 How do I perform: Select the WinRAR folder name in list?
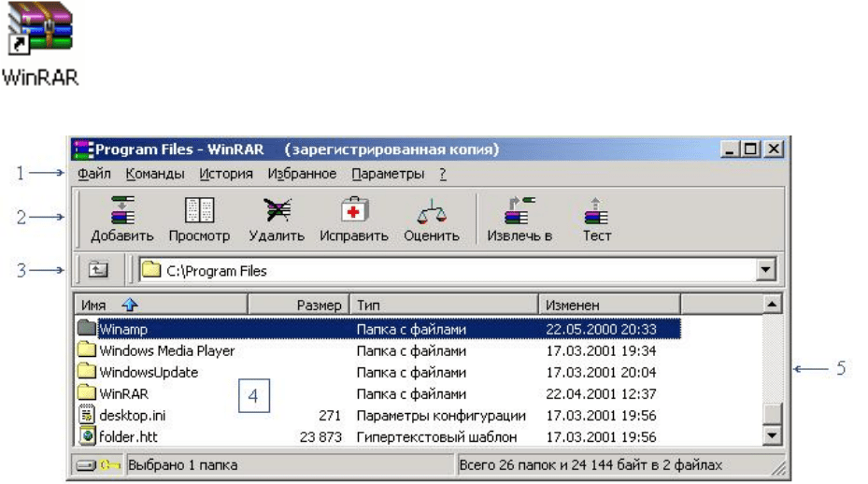[124, 393]
